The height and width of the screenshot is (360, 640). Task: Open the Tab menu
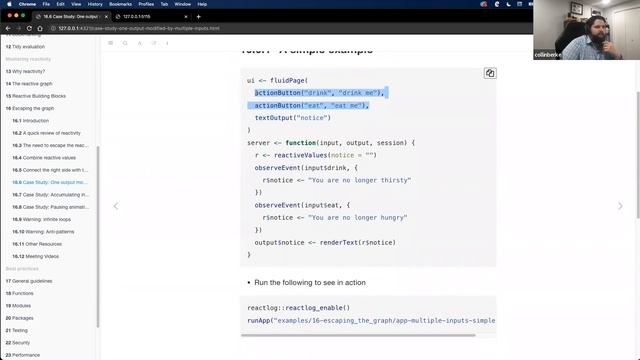click(164, 4)
